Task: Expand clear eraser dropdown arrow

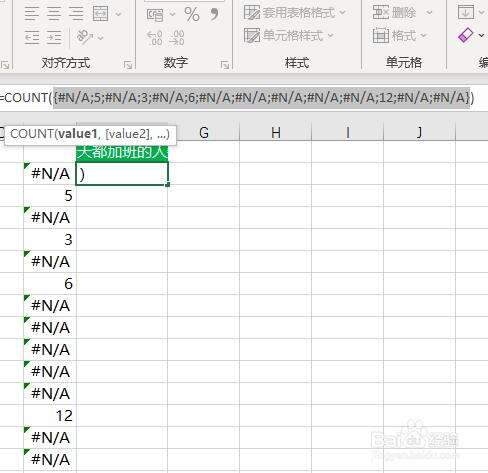Action: [481, 35]
